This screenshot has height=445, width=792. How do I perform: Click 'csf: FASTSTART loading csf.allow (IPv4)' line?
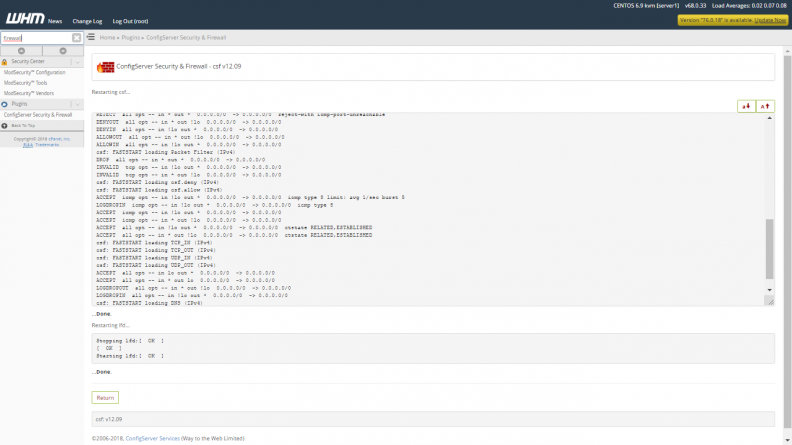point(159,190)
